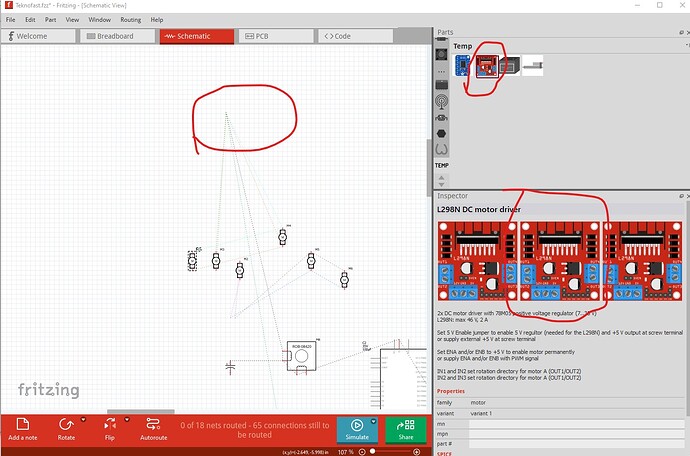
Task: Select the dashed-outline motor symbol on canvas
Action: [192, 261]
